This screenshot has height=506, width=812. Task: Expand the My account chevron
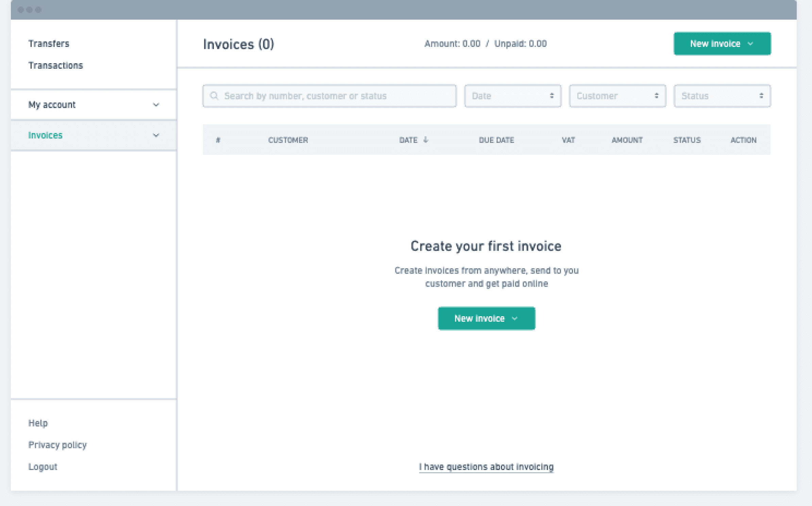[x=156, y=105]
